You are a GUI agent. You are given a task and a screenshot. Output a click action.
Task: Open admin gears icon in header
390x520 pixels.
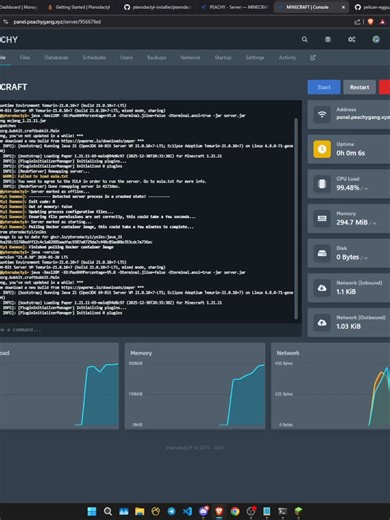pyautogui.click(x=352, y=39)
